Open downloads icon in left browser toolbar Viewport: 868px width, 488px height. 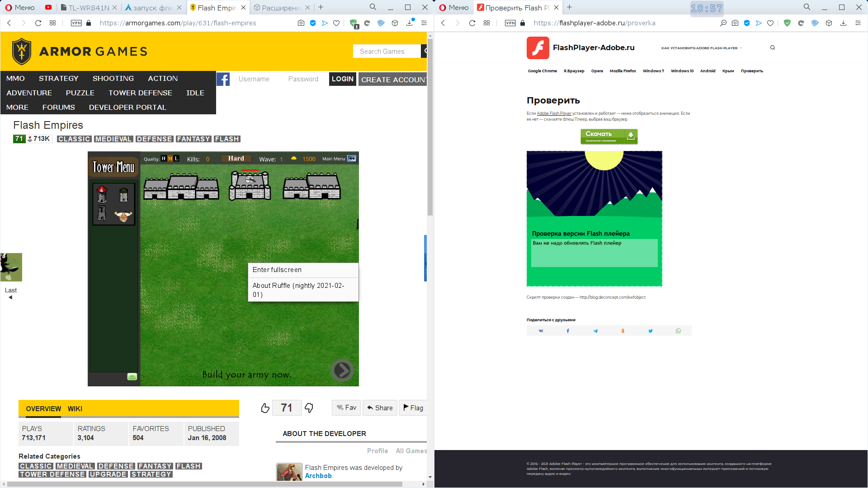410,23
